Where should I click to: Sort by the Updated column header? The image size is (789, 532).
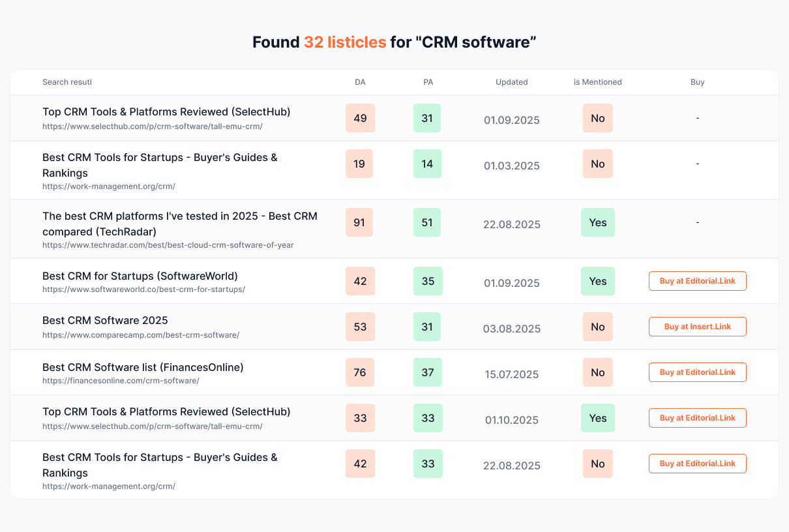pyautogui.click(x=511, y=82)
